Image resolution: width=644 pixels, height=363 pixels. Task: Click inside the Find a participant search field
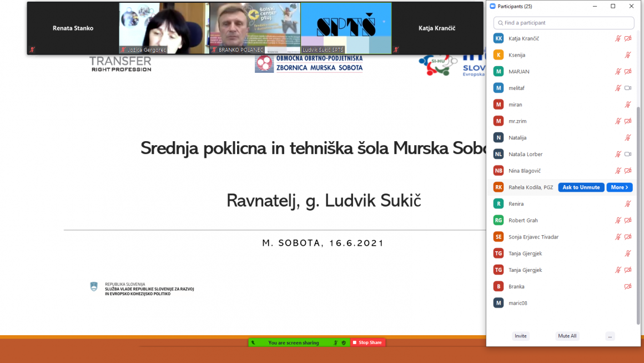[x=563, y=23]
